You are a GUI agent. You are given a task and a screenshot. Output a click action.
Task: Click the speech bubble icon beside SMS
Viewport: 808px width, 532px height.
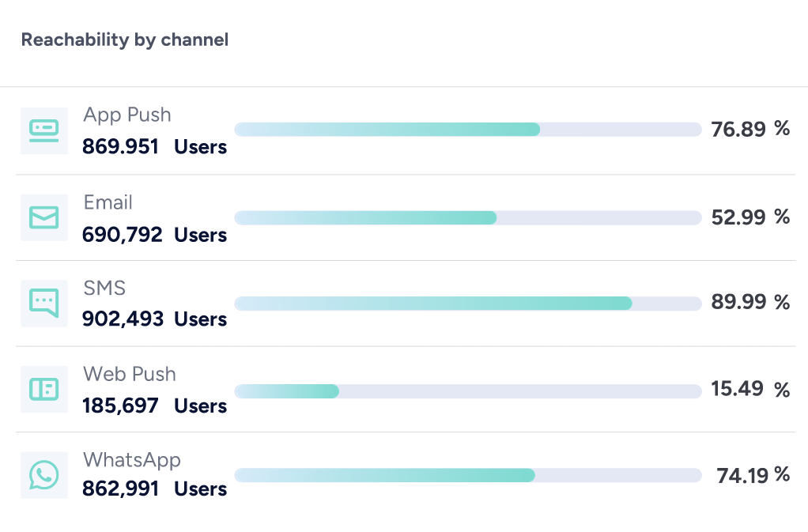coord(43,303)
